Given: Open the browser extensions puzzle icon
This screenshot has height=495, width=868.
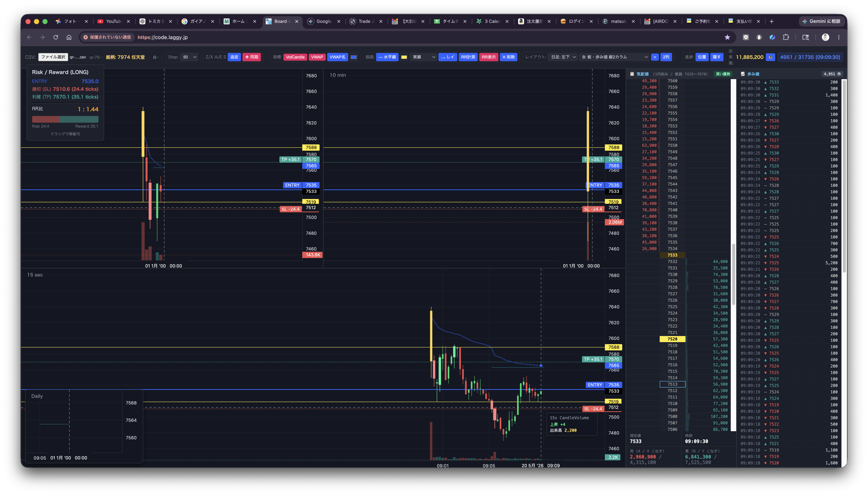Looking at the screenshot, I should click(786, 37).
